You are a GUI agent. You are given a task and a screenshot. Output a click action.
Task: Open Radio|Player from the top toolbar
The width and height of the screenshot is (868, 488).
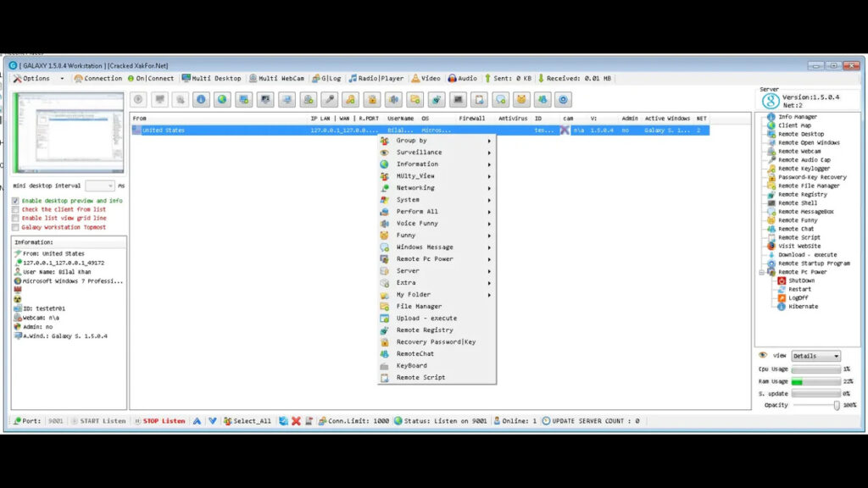coord(376,79)
